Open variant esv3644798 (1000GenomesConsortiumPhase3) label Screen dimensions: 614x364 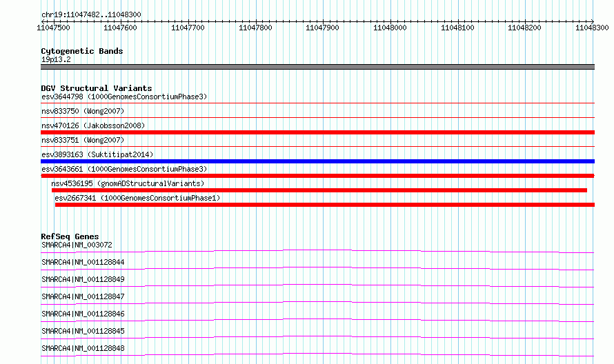point(124,97)
